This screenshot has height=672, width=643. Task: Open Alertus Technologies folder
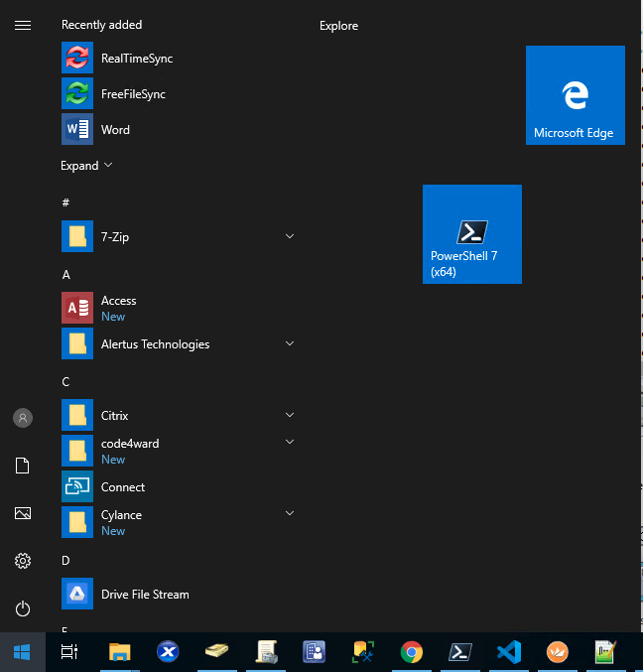[178, 343]
